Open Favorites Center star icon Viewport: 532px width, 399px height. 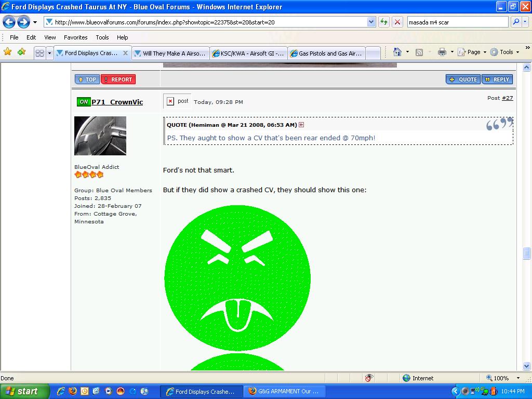(x=7, y=52)
